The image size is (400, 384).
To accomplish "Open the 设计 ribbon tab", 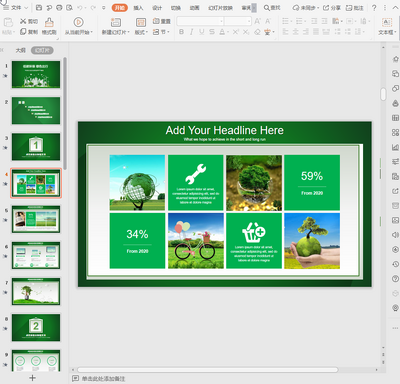I will (157, 8).
